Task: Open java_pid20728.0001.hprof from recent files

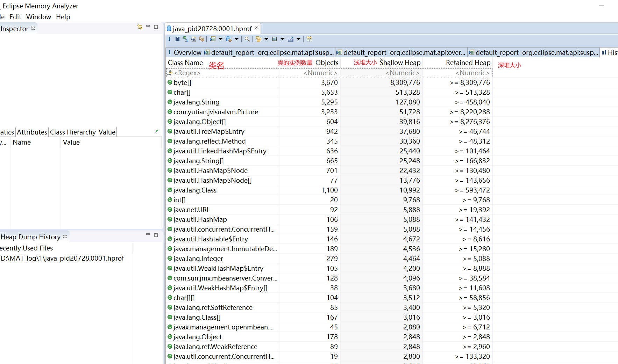Action: click(62, 258)
